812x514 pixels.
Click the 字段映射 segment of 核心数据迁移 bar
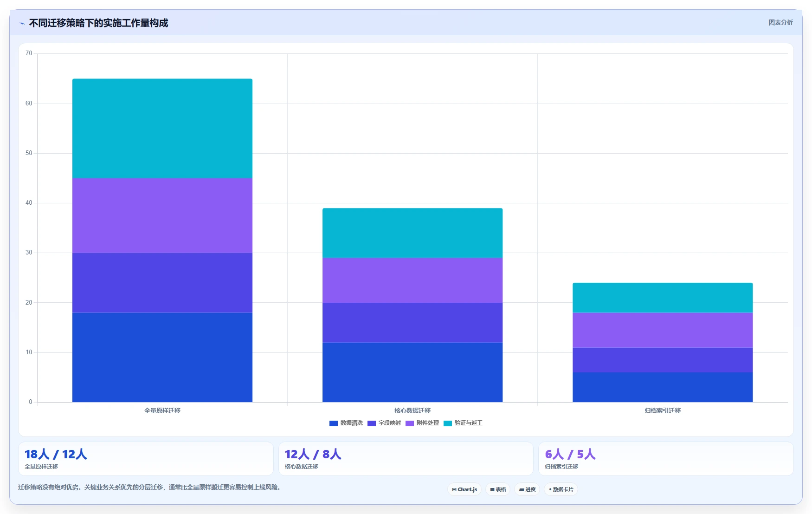point(412,322)
